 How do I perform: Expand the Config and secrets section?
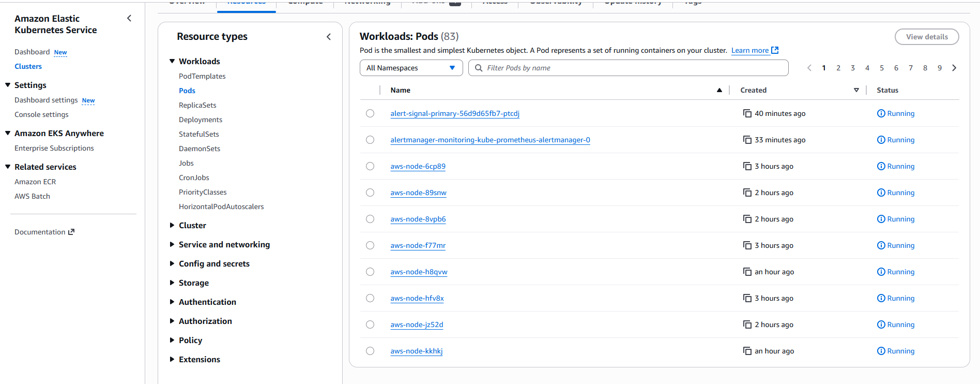click(x=214, y=263)
